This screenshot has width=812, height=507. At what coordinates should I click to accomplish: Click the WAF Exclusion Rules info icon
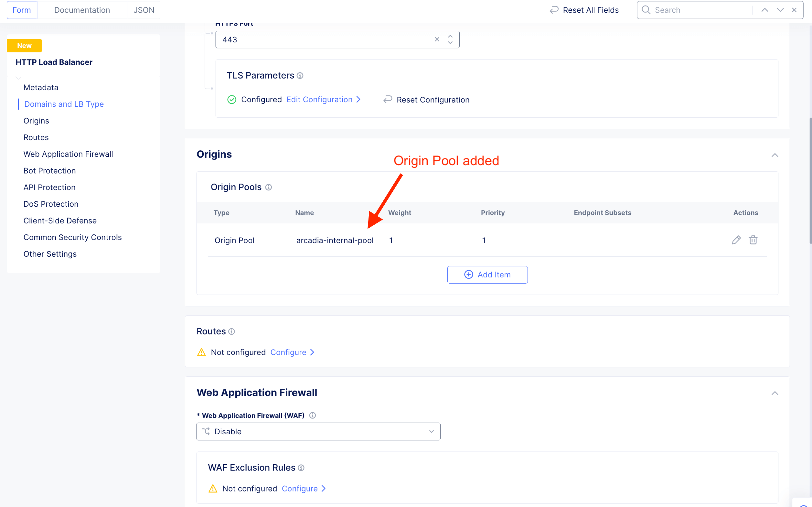click(x=301, y=468)
